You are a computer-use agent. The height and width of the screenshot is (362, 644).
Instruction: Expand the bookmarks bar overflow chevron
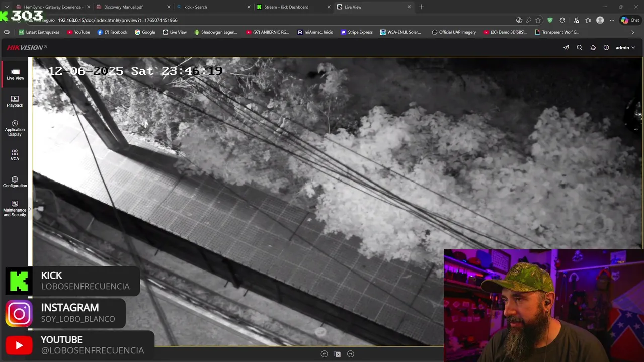coord(633,32)
